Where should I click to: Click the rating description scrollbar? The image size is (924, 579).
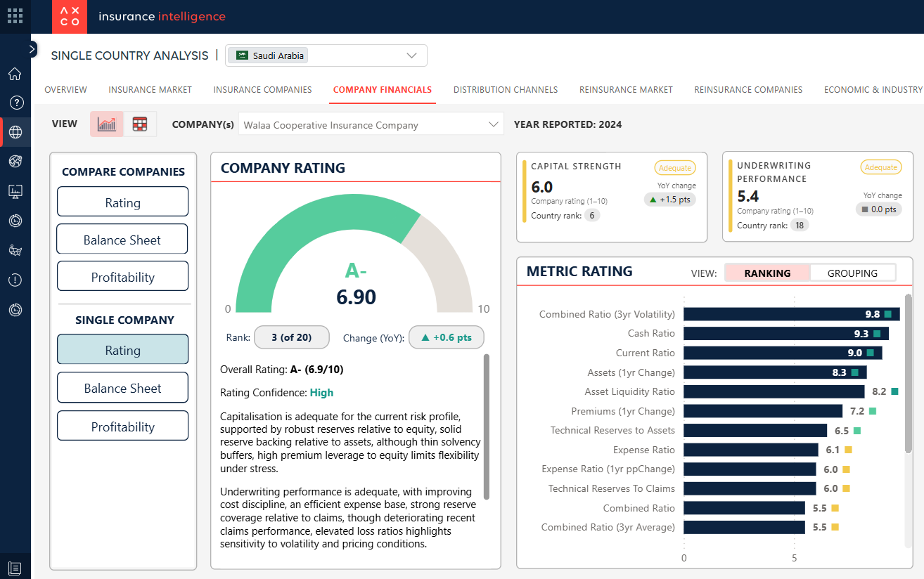click(x=486, y=426)
